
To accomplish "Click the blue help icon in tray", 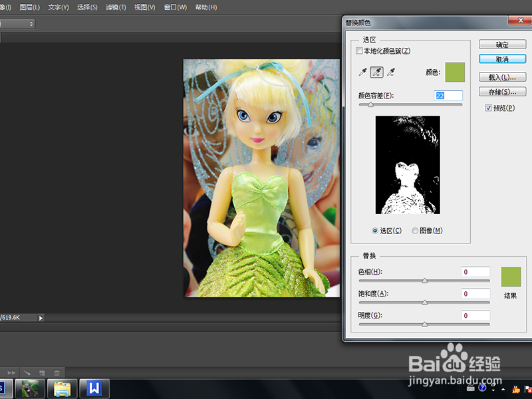I will (x=482, y=388).
